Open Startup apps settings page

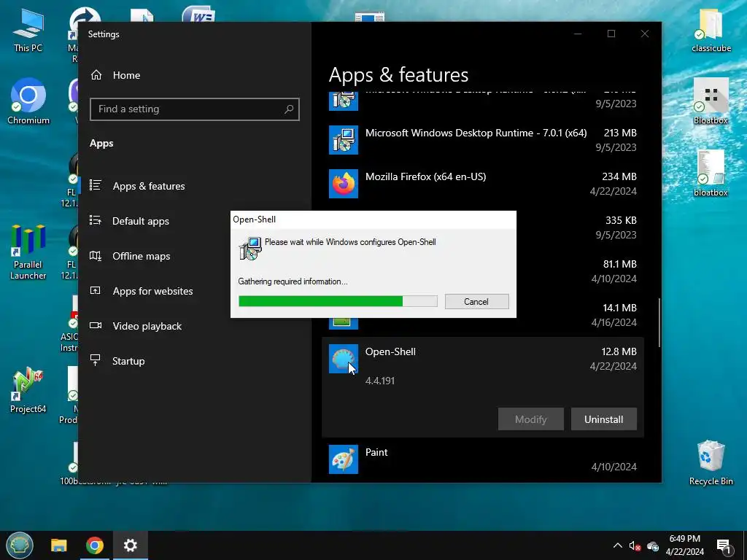[128, 361]
